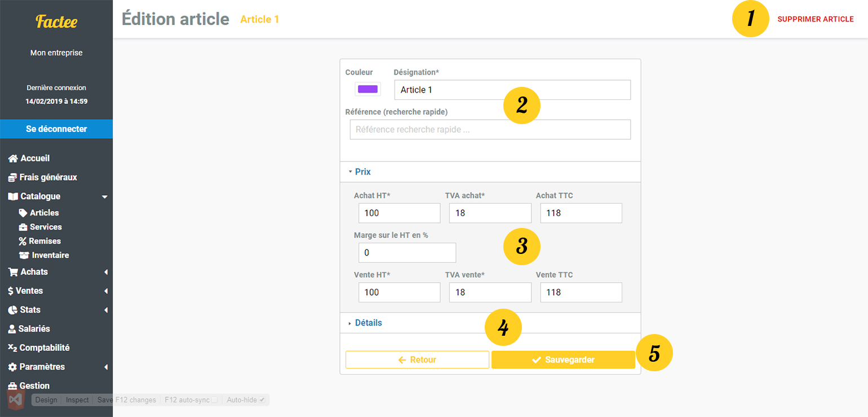
Task: Toggle the F12 auto-sync checkbox
Action: tap(214, 400)
